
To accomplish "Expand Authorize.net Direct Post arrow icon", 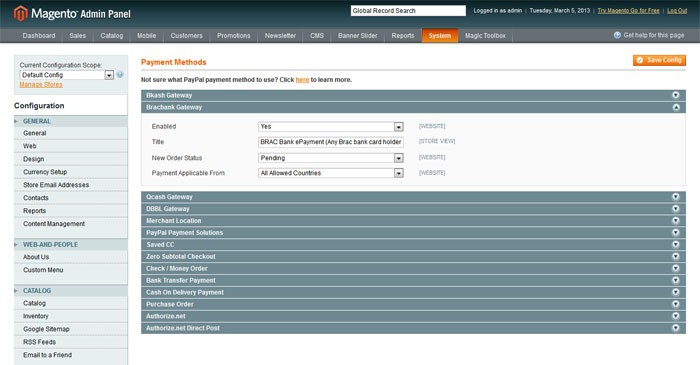I will (675, 328).
